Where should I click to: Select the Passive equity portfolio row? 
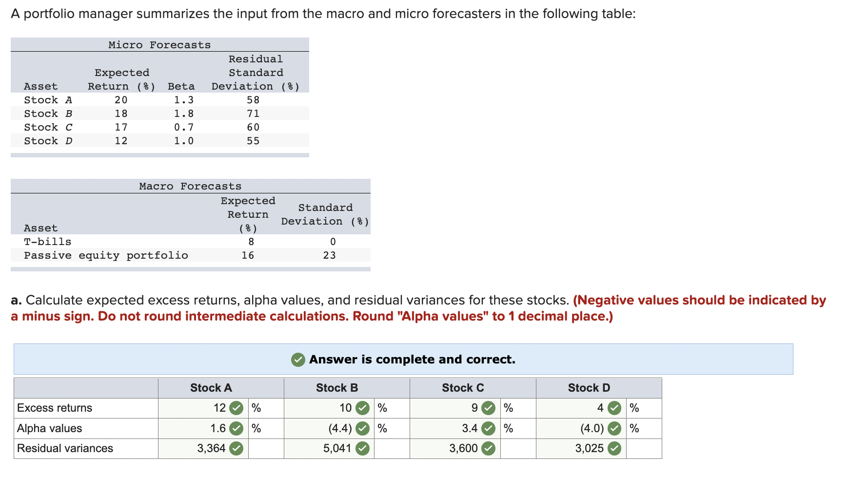(106, 255)
